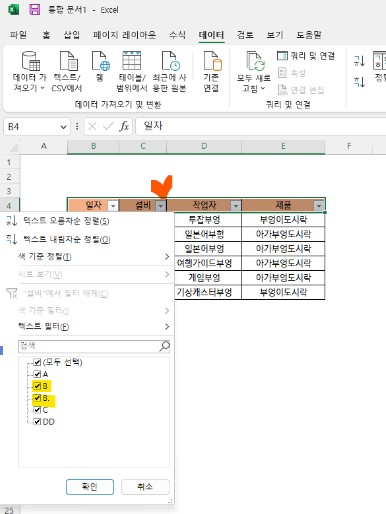Click the 웹 (From Web) icon
The height and width of the screenshot is (514, 386).
pos(100,61)
